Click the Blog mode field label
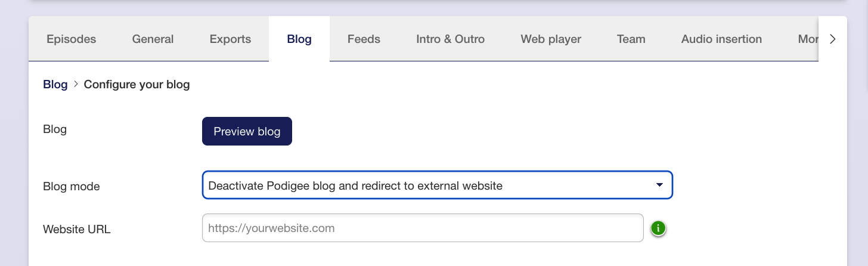 pyautogui.click(x=72, y=187)
